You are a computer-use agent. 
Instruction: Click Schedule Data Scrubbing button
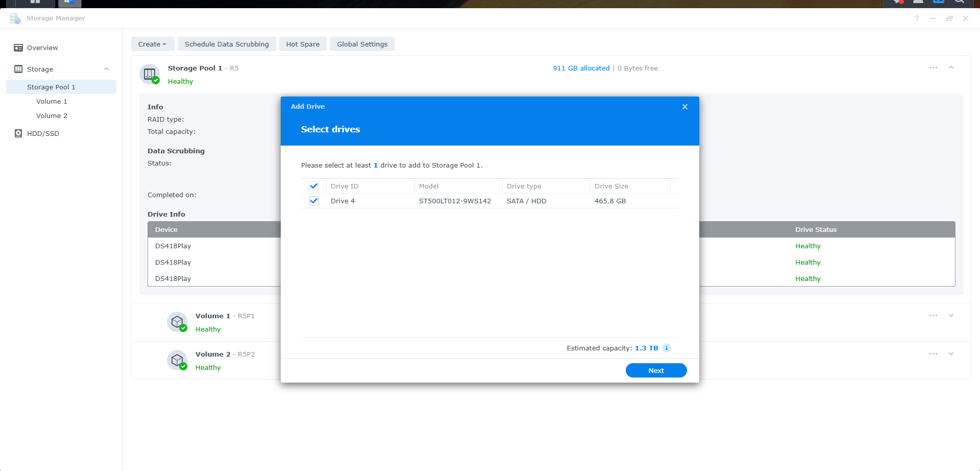click(x=227, y=44)
